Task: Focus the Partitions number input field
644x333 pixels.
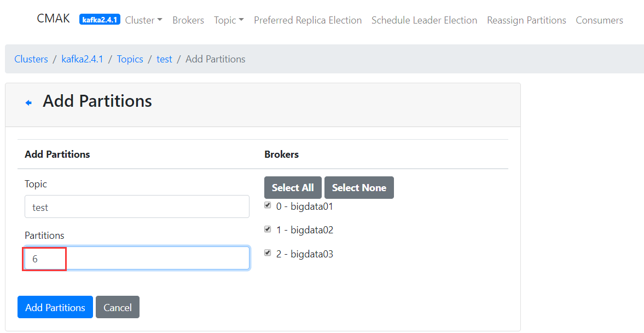Action: (x=137, y=259)
